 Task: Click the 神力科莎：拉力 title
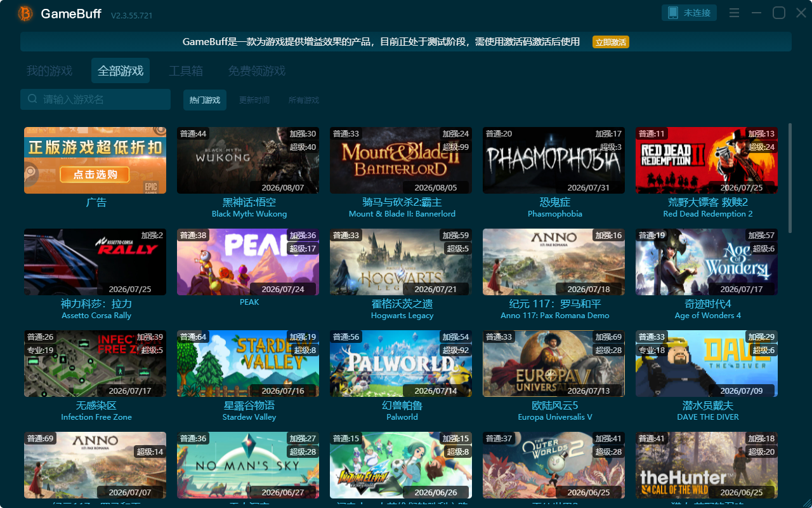[x=96, y=304]
